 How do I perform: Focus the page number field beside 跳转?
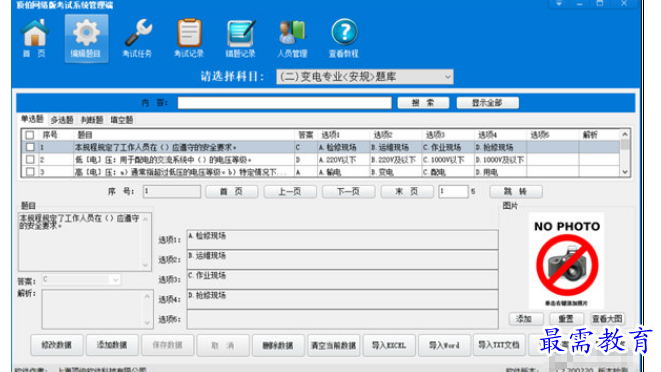453,191
